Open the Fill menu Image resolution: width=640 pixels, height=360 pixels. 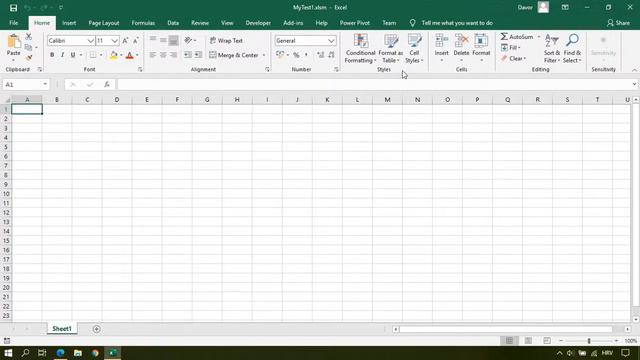tap(510, 48)
